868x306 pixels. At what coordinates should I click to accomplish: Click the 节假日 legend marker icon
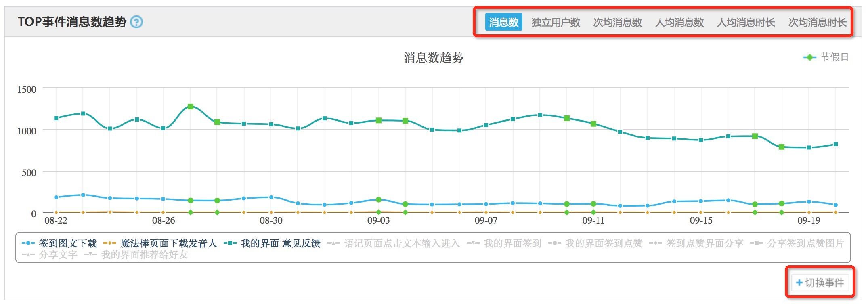click(x=809, y=58)
